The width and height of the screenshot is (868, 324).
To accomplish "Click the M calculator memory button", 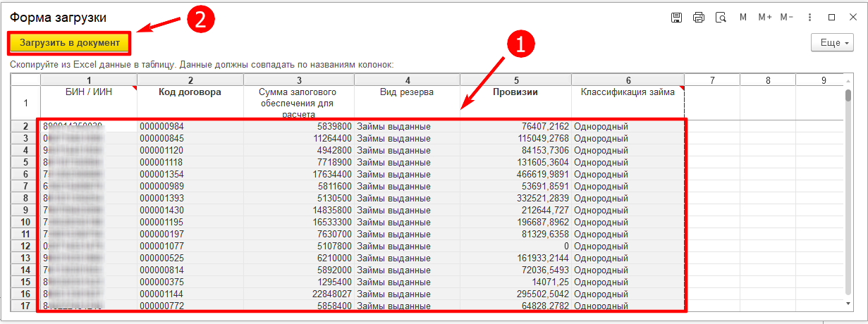I will point(743,18).
